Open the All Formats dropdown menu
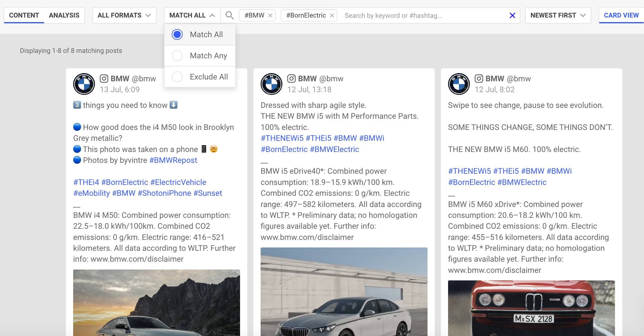Screen dimensions: 644x336 (x=124, y=15)
